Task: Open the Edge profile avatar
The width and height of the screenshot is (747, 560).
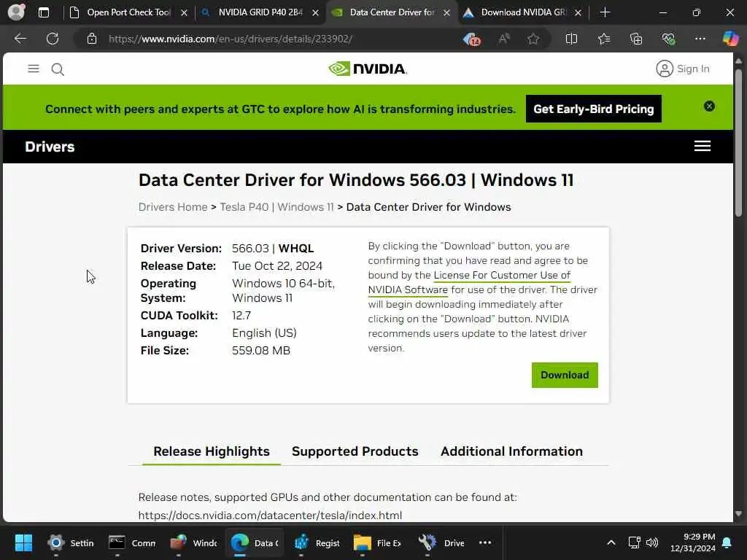Action: (x=16, y=12)
